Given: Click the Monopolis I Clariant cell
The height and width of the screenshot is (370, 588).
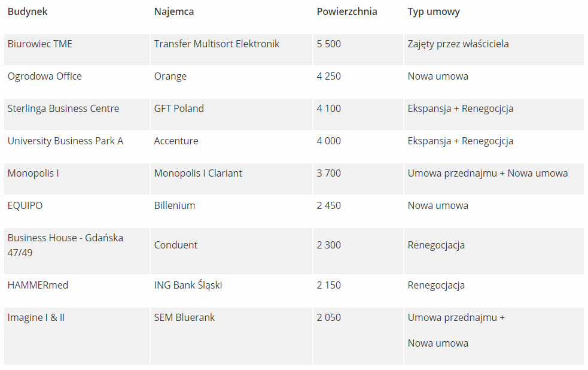Looking at the screenshot, I should point(198,173).
